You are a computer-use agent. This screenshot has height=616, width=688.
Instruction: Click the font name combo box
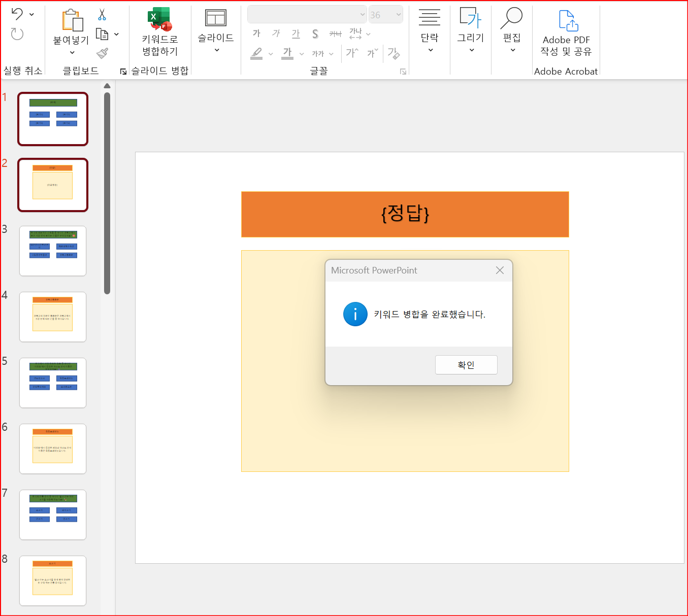(x=307, y=15)
